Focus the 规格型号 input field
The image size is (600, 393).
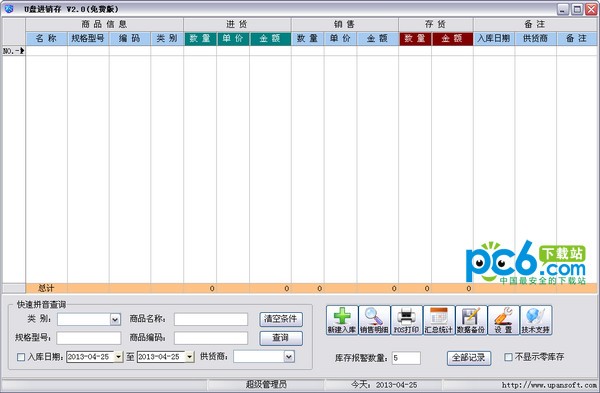click(x=89, y=338)
